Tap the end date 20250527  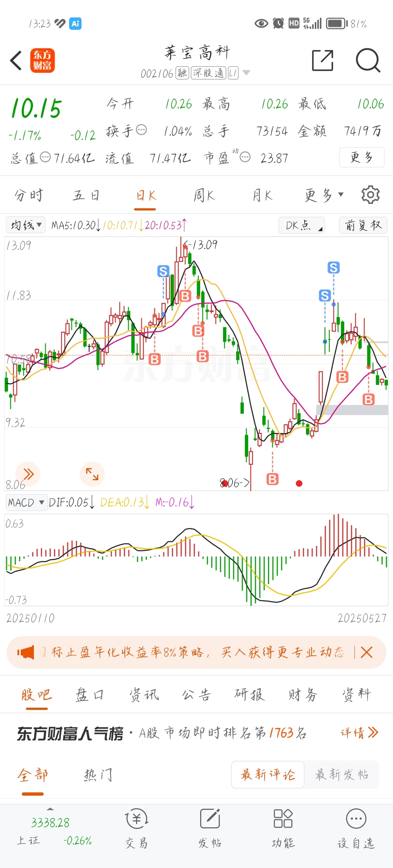click(x=362, y=618)
